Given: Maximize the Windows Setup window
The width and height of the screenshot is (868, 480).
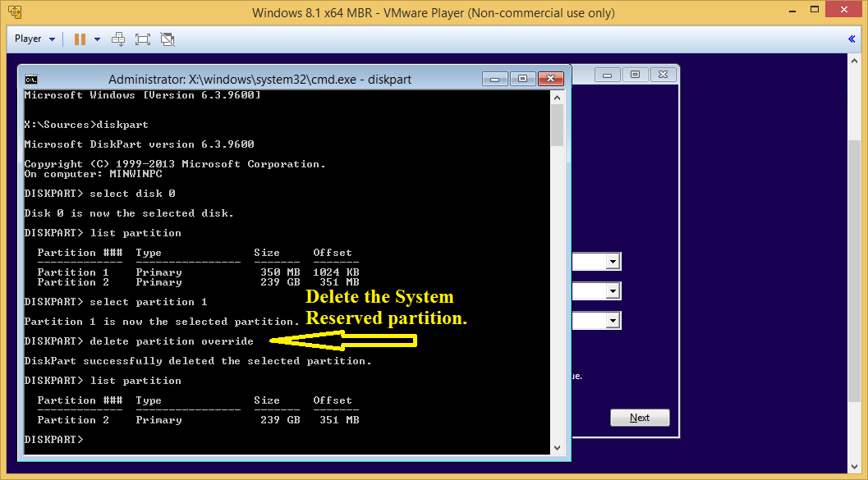Looking at the screenshot, I should click(x=636, y=75).
